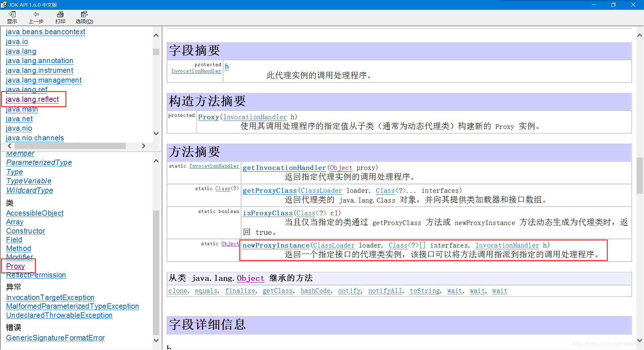Image resolution: width=644 pixels, height=350 pixels.
Task: Click the 显示 (Show) toolbar icon
Action: click(12, 17)
